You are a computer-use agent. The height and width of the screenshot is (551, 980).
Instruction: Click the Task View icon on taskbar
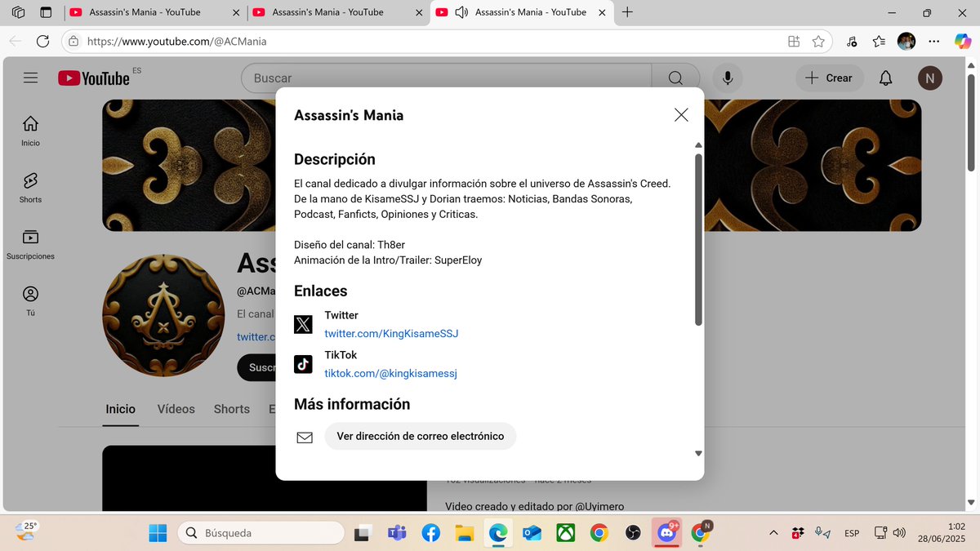click(363, 533)
